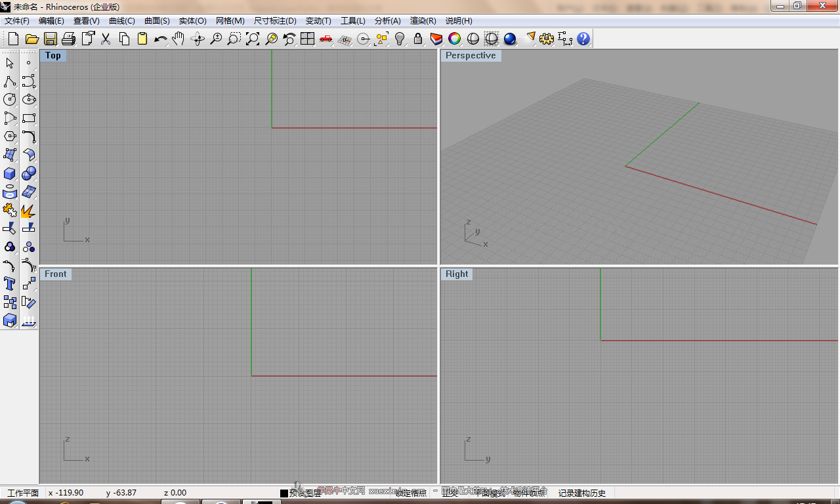Click the black layer color swatch in status bar
The image size is (840, 504).
284,493
